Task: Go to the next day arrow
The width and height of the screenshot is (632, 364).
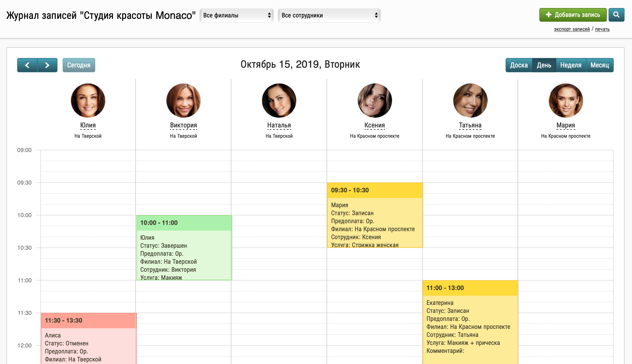Action: pos(47,65)
